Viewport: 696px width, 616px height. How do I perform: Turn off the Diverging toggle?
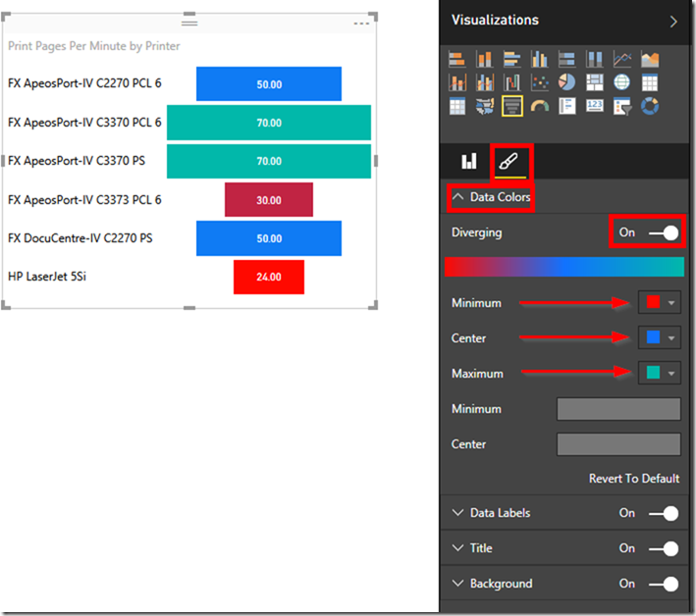664,232
